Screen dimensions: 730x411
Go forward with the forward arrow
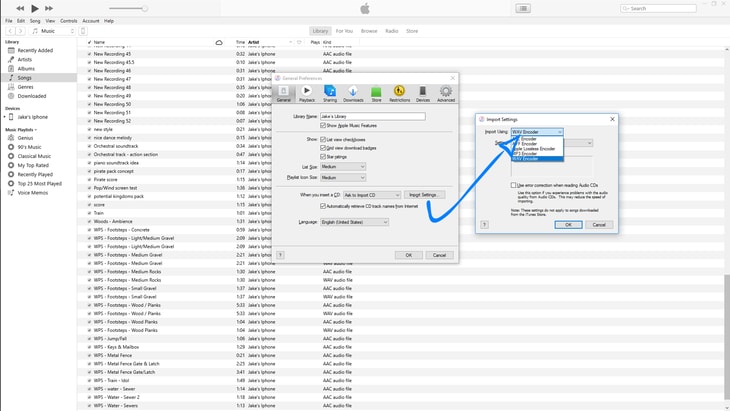(x=20, y=31)
